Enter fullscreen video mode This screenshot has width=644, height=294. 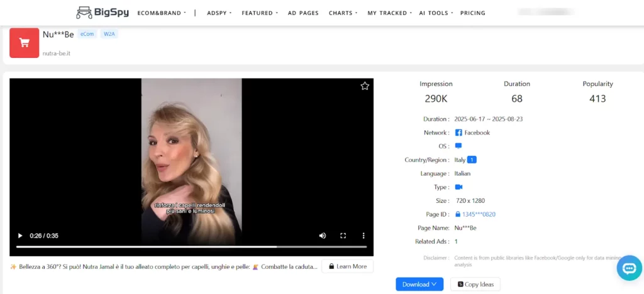[x=343, y=236]
